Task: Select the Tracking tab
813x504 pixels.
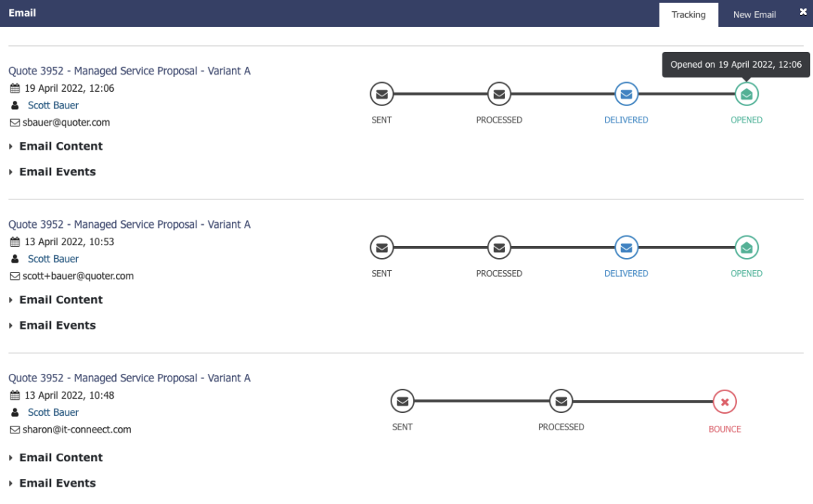Action: [688, 15]
